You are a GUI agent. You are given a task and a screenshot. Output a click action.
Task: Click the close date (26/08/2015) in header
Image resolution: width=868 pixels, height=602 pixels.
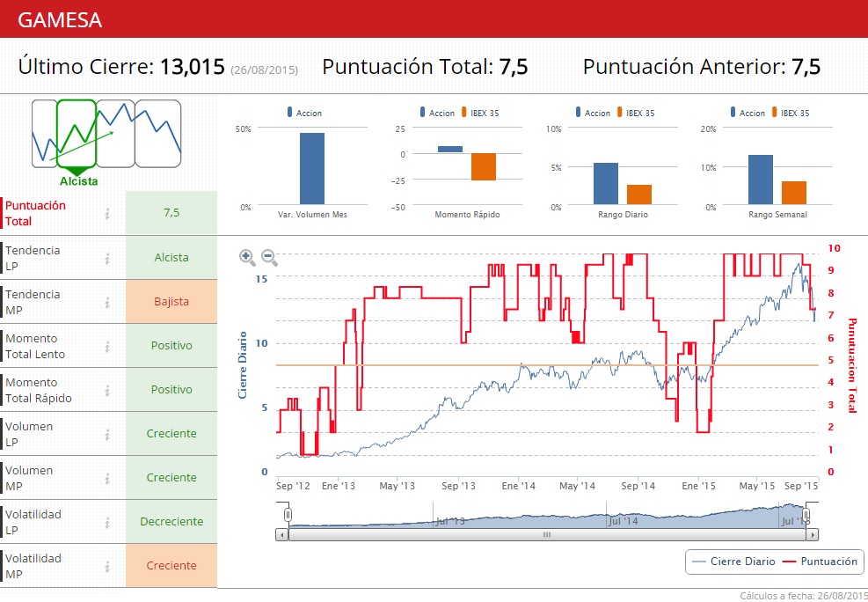pyautogui.click(x=265, y=70)
